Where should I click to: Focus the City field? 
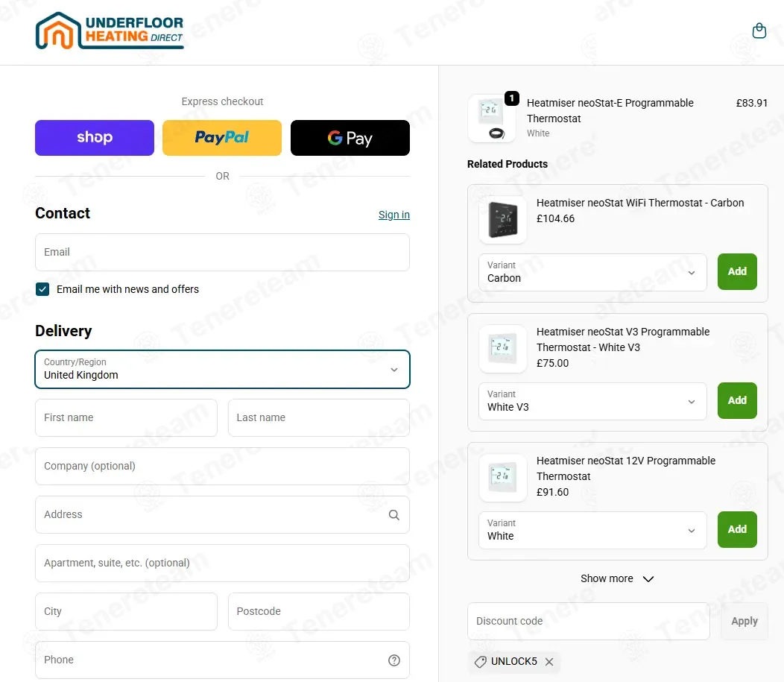(126, 611)
